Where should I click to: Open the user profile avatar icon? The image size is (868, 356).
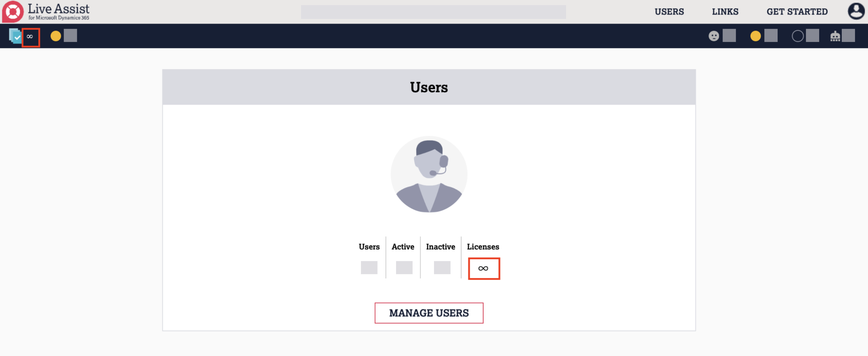[856, 11]
